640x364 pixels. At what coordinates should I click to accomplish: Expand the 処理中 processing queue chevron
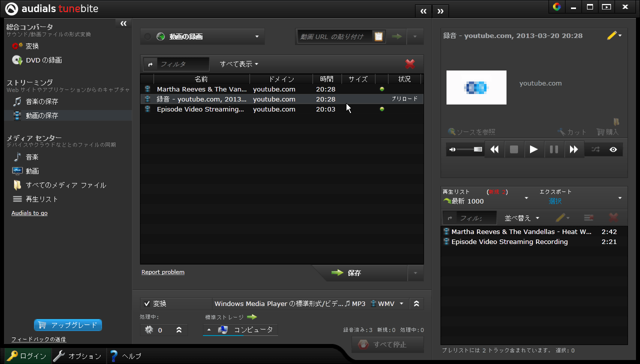pos(179,330)
